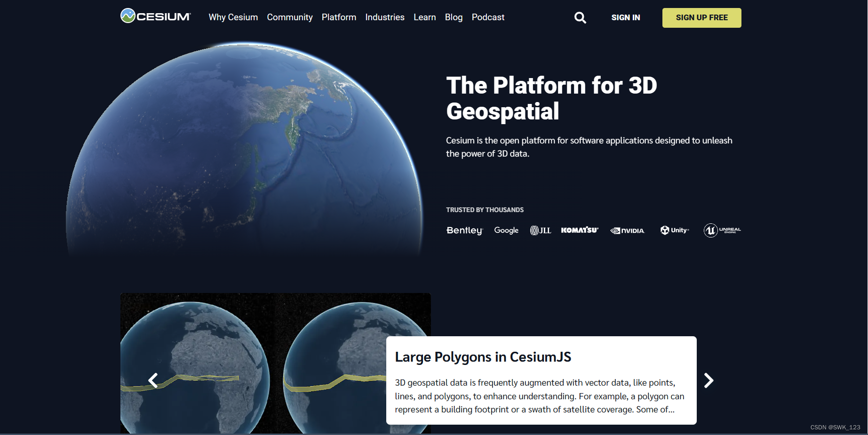Go to previous carousel slide arrow
868x435 pixels.
coord(153,380)
